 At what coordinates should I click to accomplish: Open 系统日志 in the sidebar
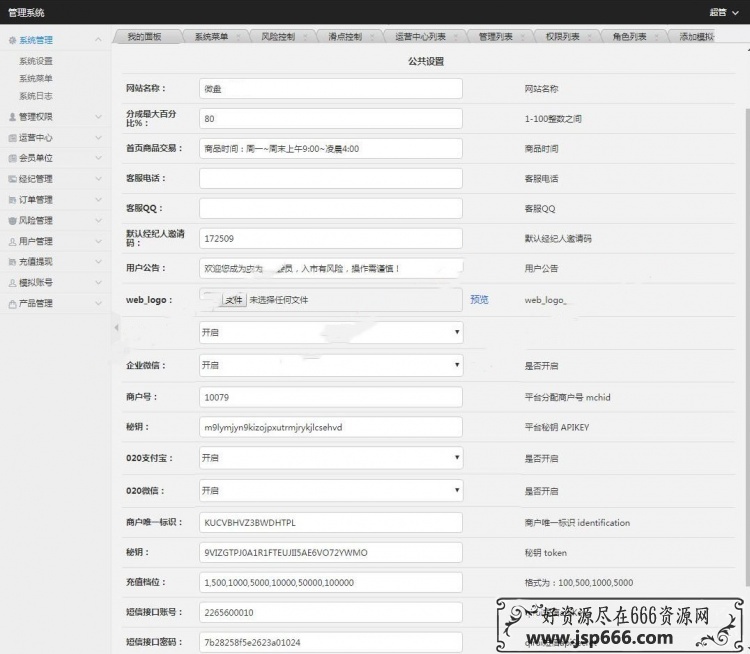point(36,96)
